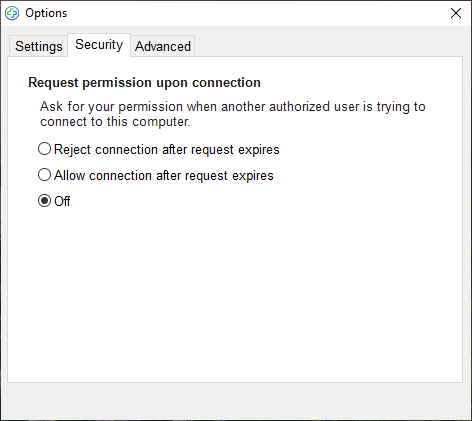
Task: Click the gray footer area below panel
Action: (235, 401)
